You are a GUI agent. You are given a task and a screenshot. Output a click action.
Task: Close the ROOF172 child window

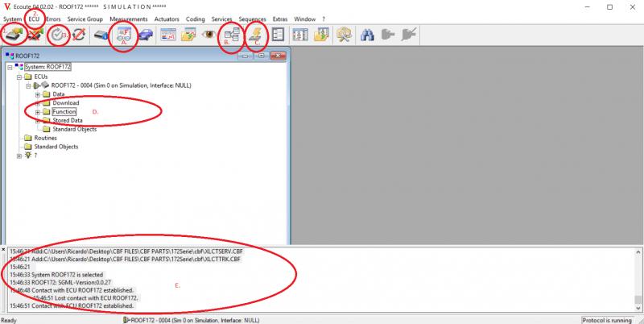pos(278,56)
